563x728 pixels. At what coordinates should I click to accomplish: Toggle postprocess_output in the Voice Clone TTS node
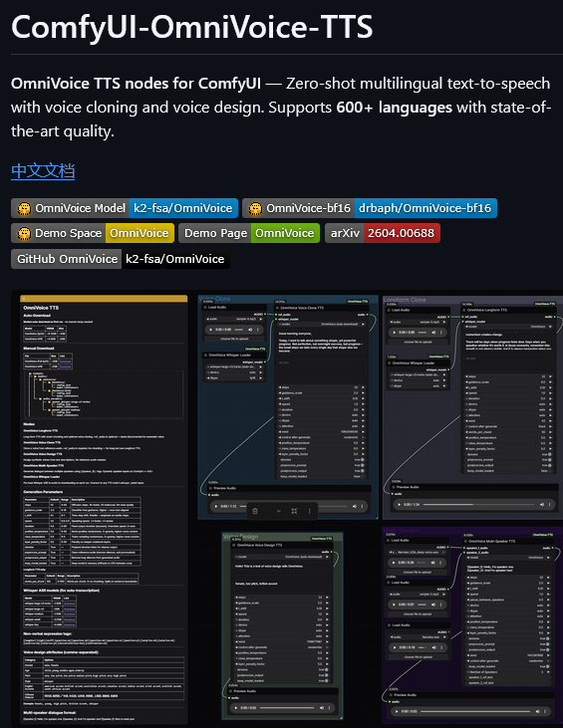coord(363,471)
